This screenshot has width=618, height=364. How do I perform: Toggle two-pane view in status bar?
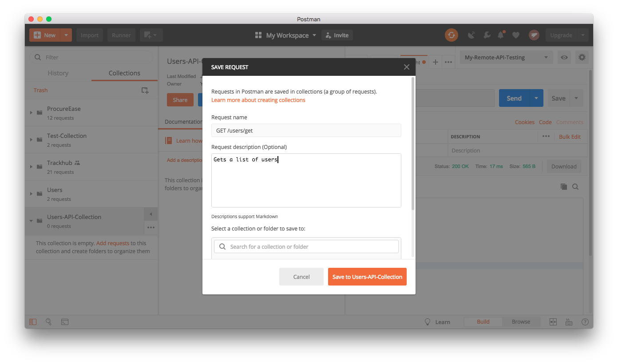[x=553, y=322]
